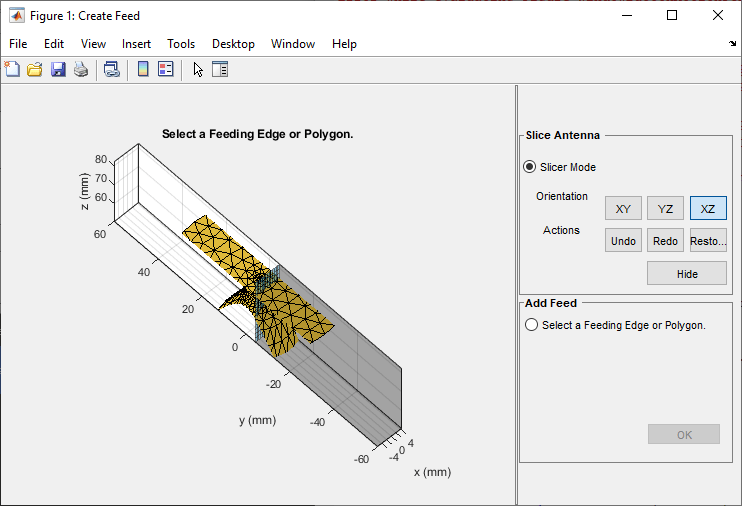The height and width of the screenshot is (506, 742).
Task: Open the Insert menu
Action: [136, 44]
